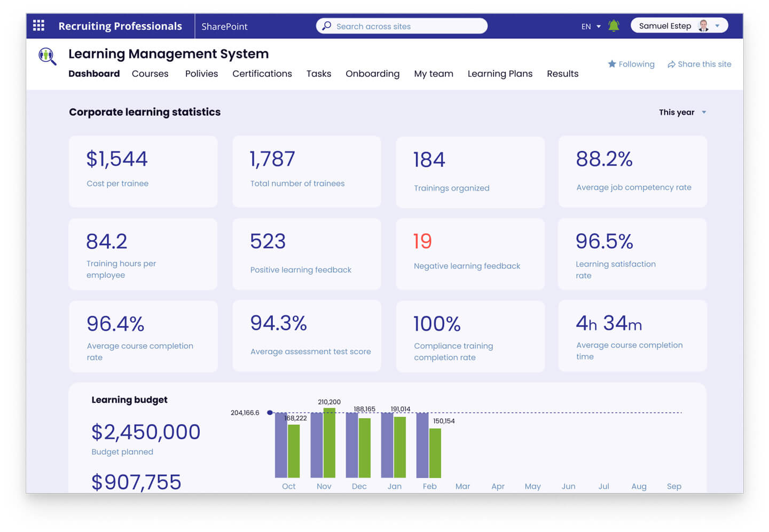769x532 pixels.
Task: Click the Negative learning feedback card
Action: [x=470, y=254]
